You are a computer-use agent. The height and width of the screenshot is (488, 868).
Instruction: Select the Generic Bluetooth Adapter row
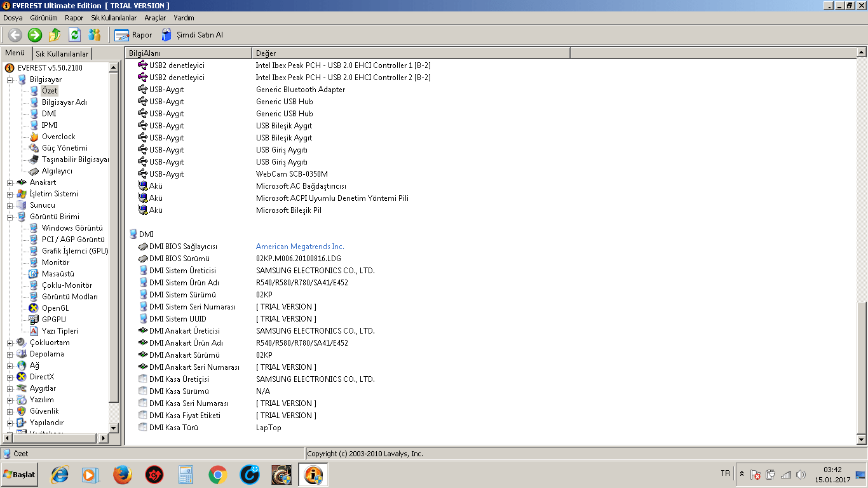(x=490, y=90)
